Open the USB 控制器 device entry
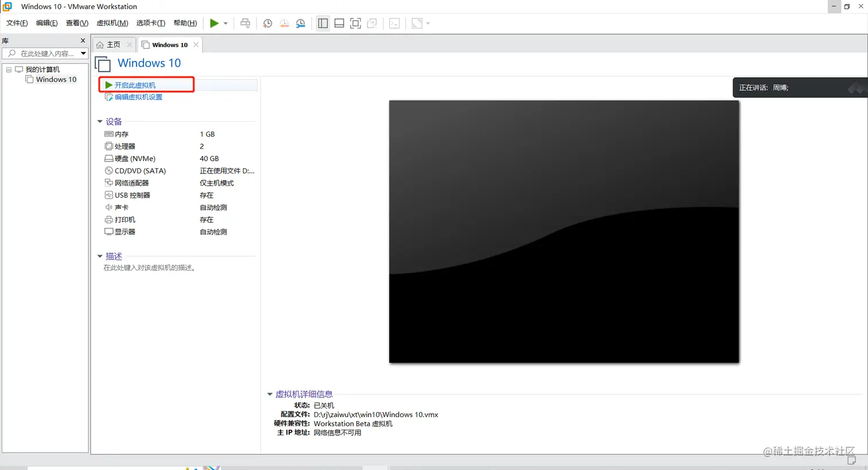The width and height of the screenshot is (868, 470). (x=132, y=195)
